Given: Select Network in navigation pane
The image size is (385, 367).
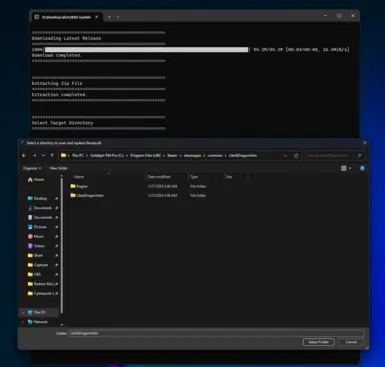Looking at the screenshot, I should tap(38, 322).
